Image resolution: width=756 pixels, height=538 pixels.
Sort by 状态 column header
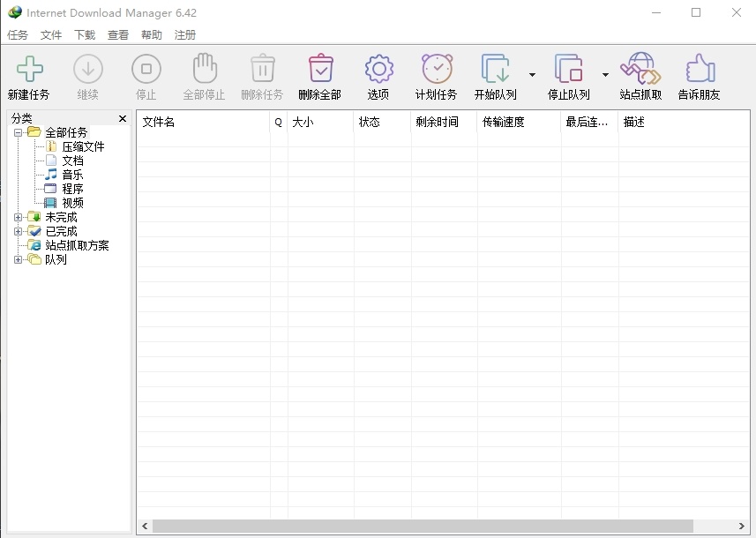[x=382, y=122]
